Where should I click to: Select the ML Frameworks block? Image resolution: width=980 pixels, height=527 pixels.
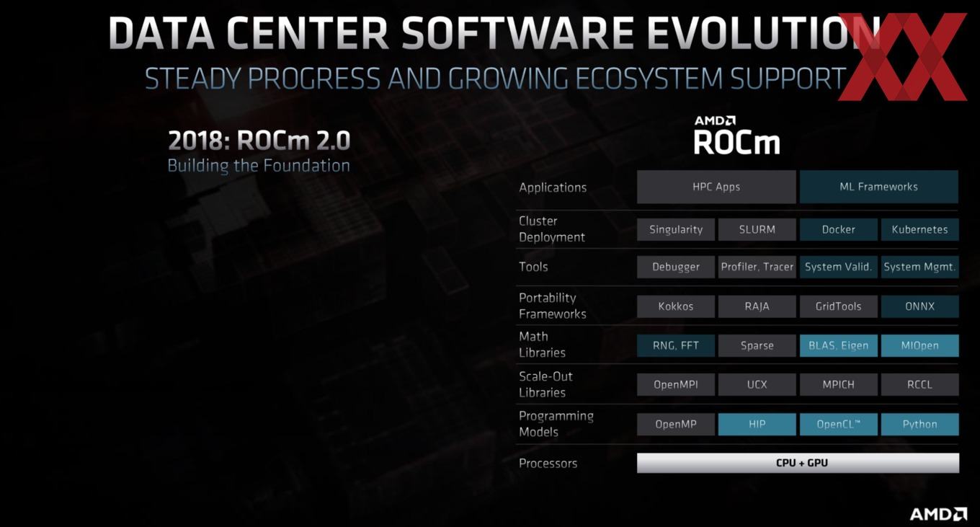point(879,187)
